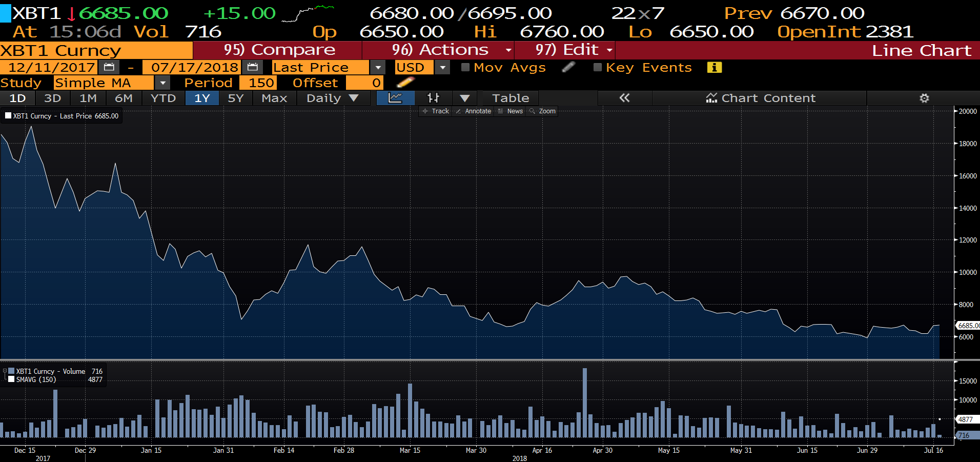
Task: Select the bar/candle chart type icon
Action: pyautogui.click(x=433, y=98)
